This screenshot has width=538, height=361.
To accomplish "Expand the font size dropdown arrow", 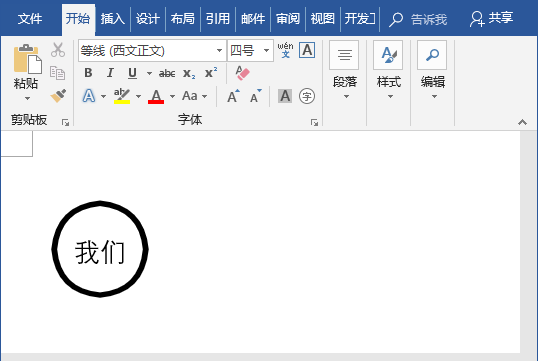I will (x=266, y=51).
